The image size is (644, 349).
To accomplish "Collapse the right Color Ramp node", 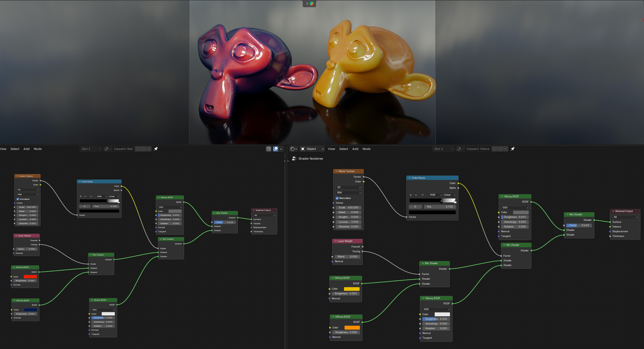I will point(410,178).
